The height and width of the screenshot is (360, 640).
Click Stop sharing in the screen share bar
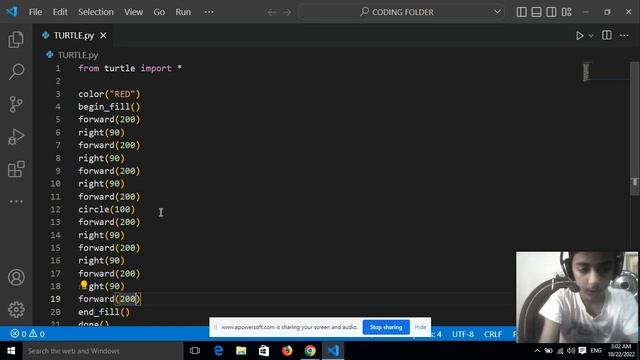[386, 327]
